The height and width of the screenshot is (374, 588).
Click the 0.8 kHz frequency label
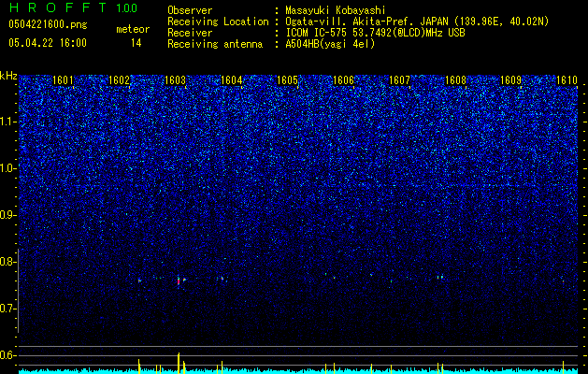coord(8,262)
